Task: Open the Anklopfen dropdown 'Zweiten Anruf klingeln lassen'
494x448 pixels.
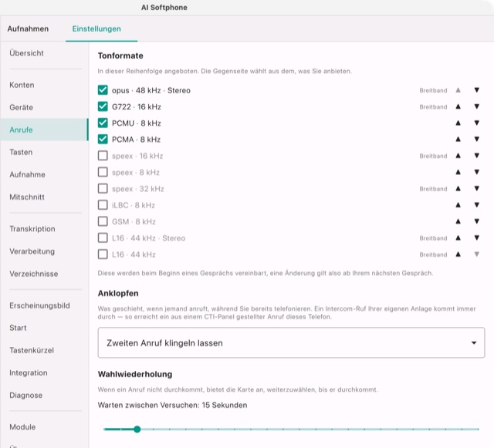Action: (x=291, y=342)
